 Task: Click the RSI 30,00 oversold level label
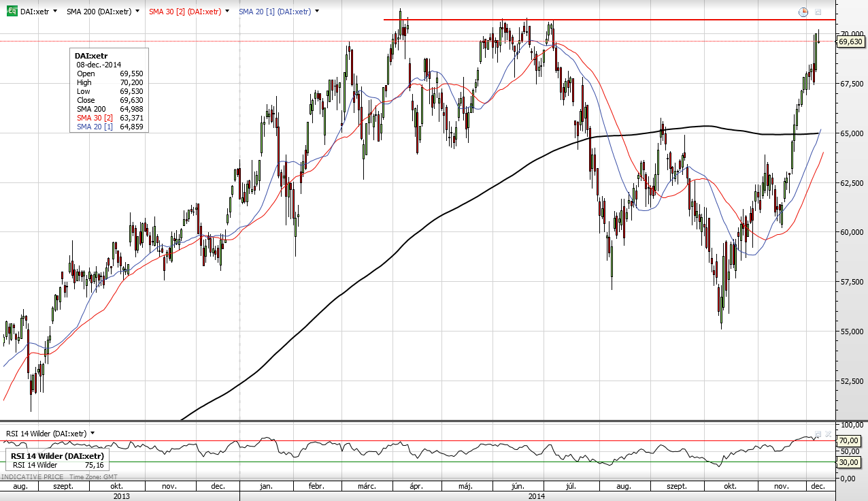[848, 462]
